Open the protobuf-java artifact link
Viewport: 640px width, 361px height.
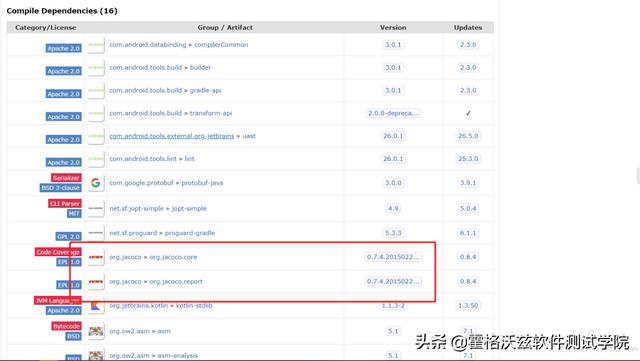(x=202, y=183)
